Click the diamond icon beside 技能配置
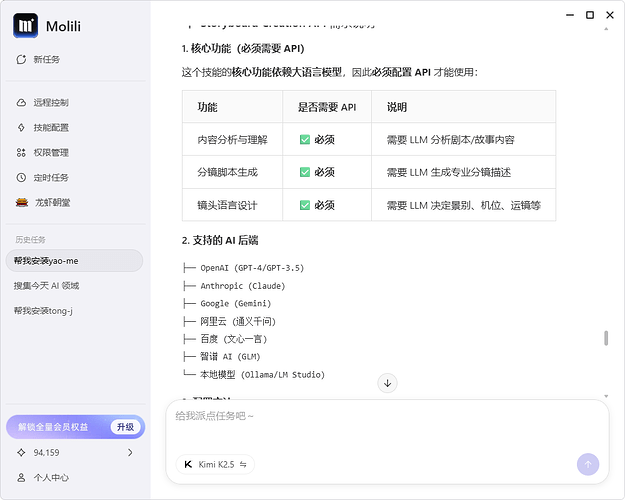 pos(21,128)
